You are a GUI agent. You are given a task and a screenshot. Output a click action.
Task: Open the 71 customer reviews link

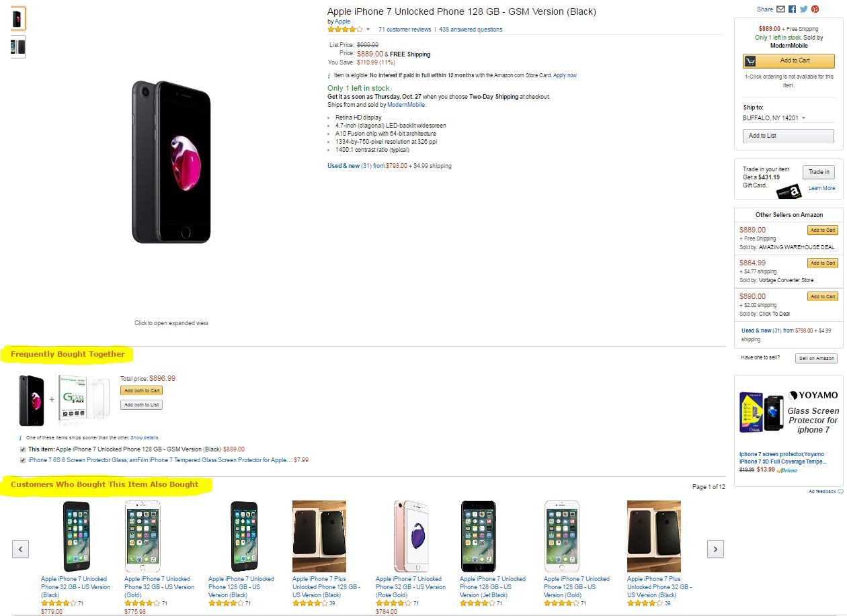(405, 30)
